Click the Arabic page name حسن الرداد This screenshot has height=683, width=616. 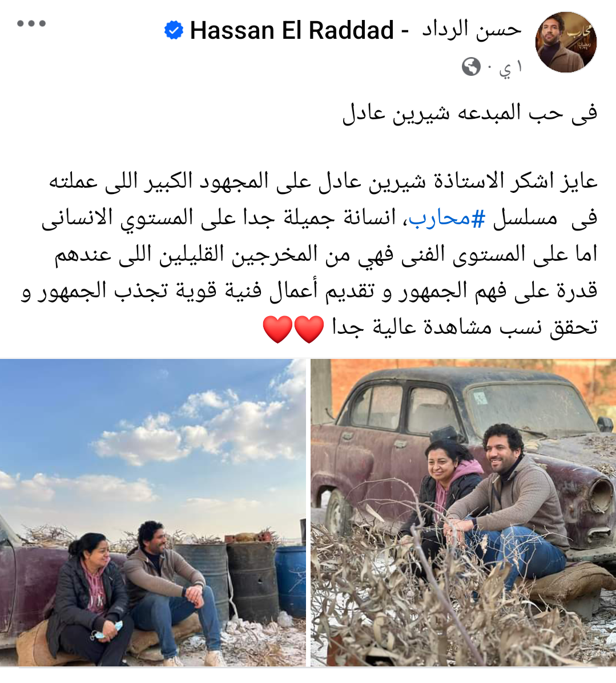tap(472, 30)
